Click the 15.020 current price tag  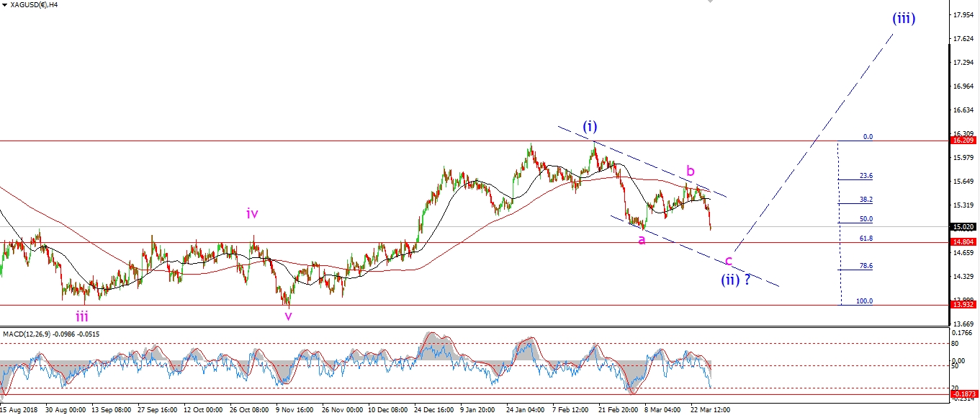point(963,227)
